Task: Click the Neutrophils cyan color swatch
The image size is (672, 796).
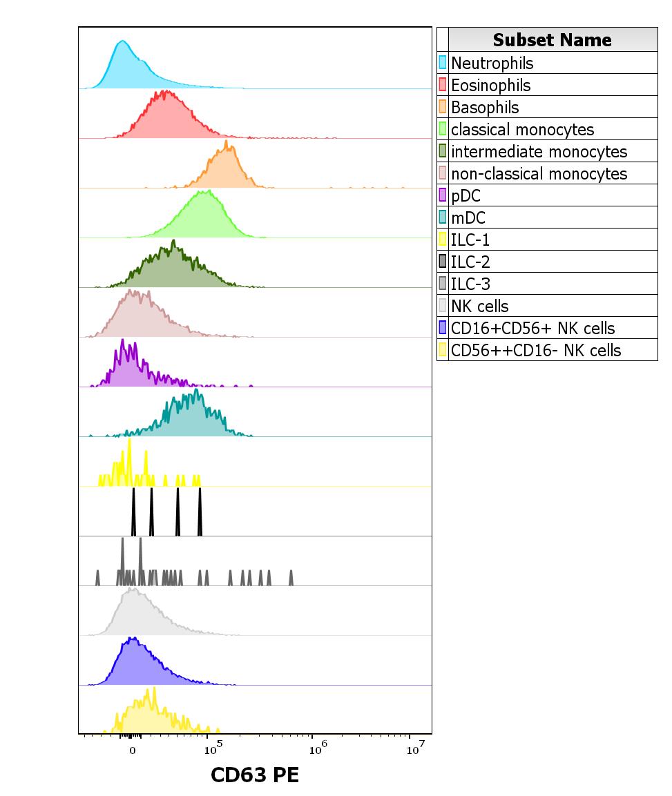Action: click(x=443, y=62)
